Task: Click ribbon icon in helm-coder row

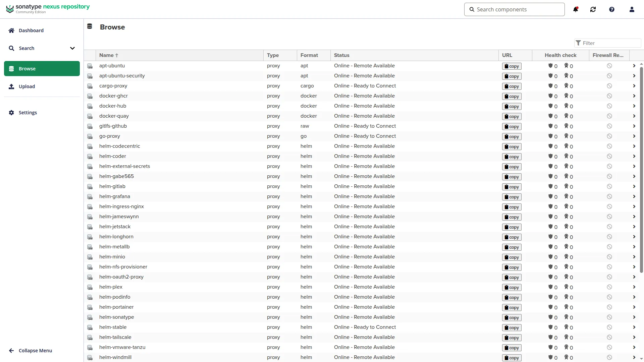Action: (x=566, y=156)
